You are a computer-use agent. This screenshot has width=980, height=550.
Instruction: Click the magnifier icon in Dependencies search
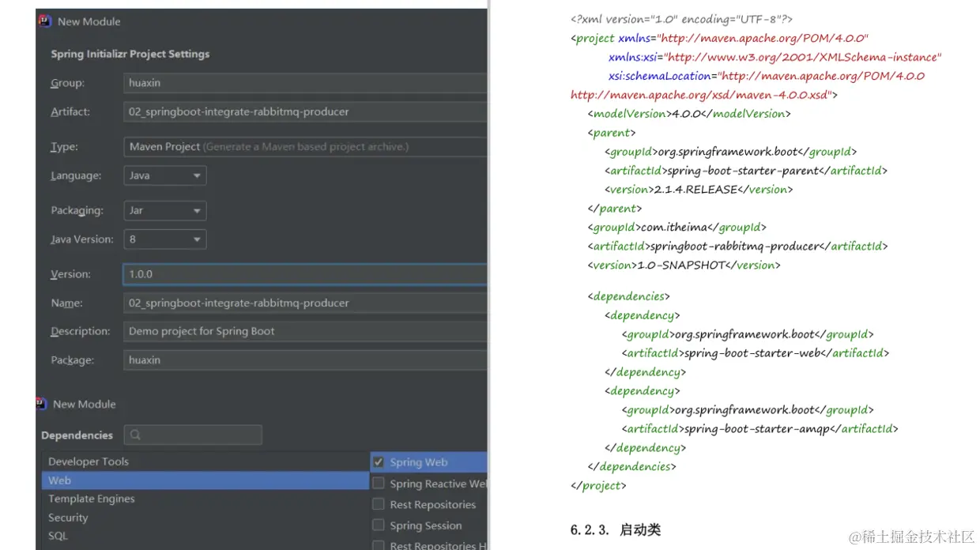[135, 435]
